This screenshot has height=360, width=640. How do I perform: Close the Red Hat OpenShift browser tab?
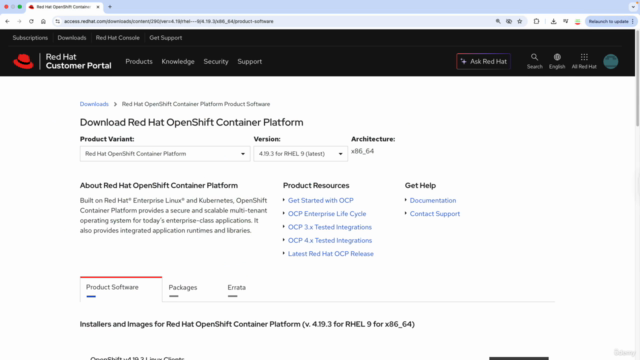pyautogui.click(x=98, y=7)
